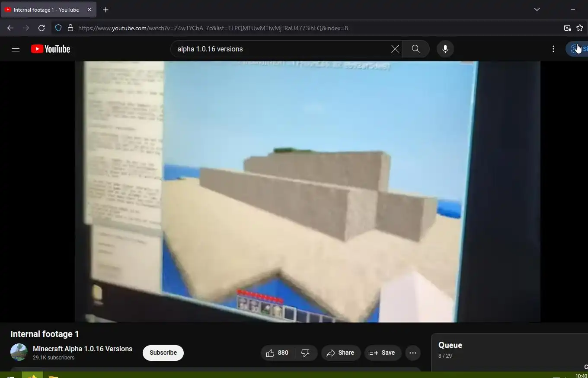Go back with the browser back arrow
This screenshot has width=588, height=378.
(10, 28)
